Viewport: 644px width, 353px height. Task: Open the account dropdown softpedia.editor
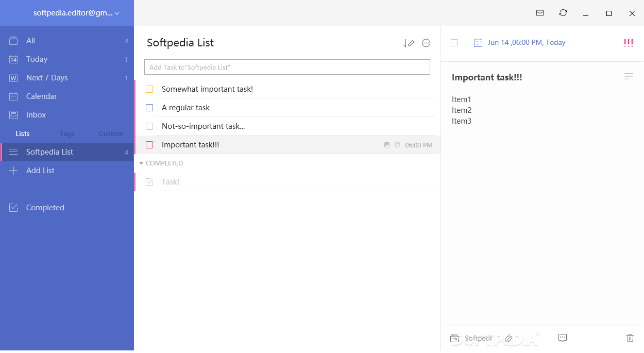[x=76, y=13]
